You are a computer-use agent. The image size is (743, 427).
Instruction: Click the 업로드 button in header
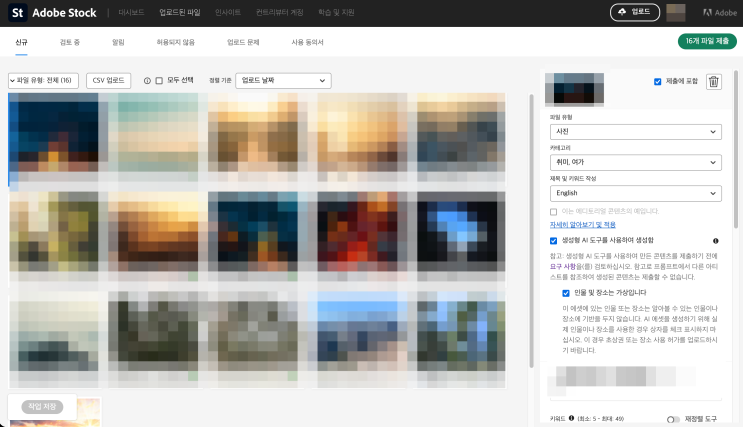click(x=635, y=12)
